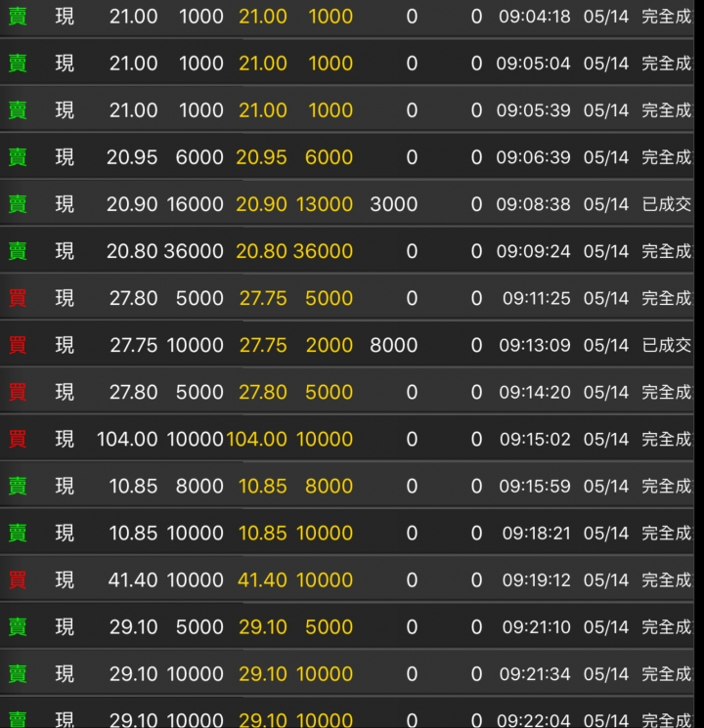This screenshot has height=728, width=704.
Task: Click the 8000 order quantity at 10.85
Action: point(199,486)
